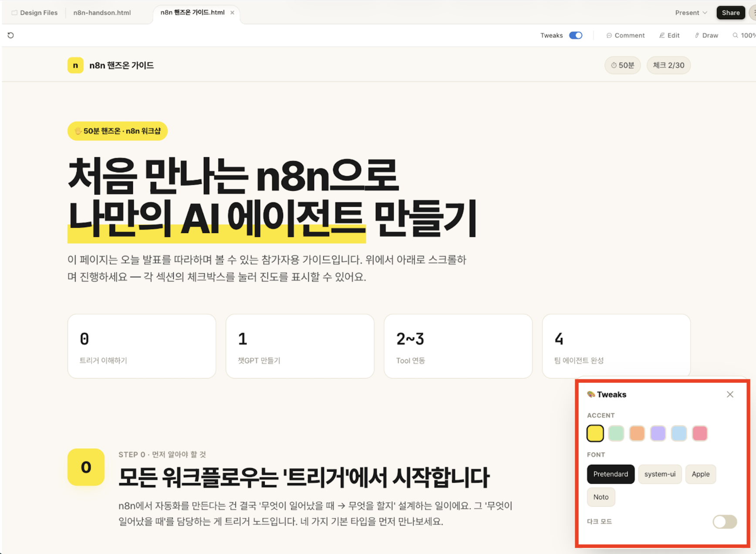The height and width of the screenshot is (554, 756).
Task: Click the STEP 0 · 먼저 알아야 할 것 label
Action: point(162,455)
